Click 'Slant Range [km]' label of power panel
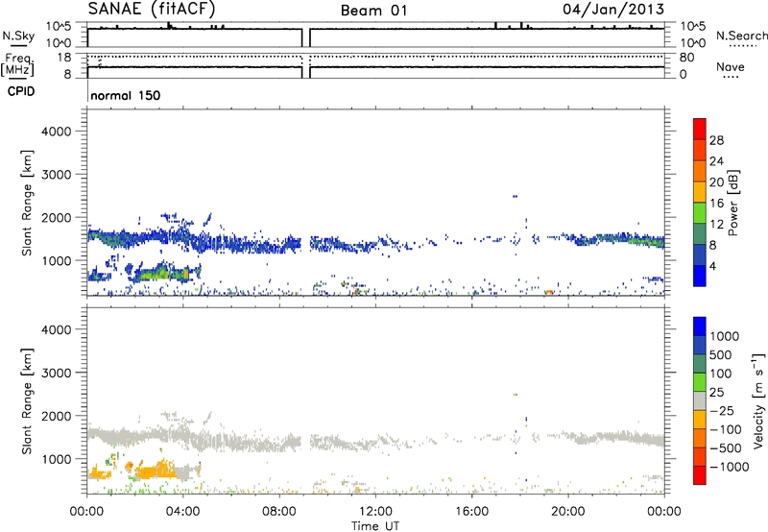 [x=27, y=203]
